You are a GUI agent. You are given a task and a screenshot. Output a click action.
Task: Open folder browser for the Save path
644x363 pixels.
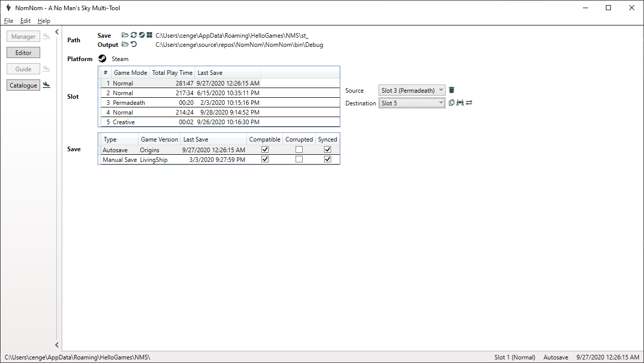(x=125, y=35)
